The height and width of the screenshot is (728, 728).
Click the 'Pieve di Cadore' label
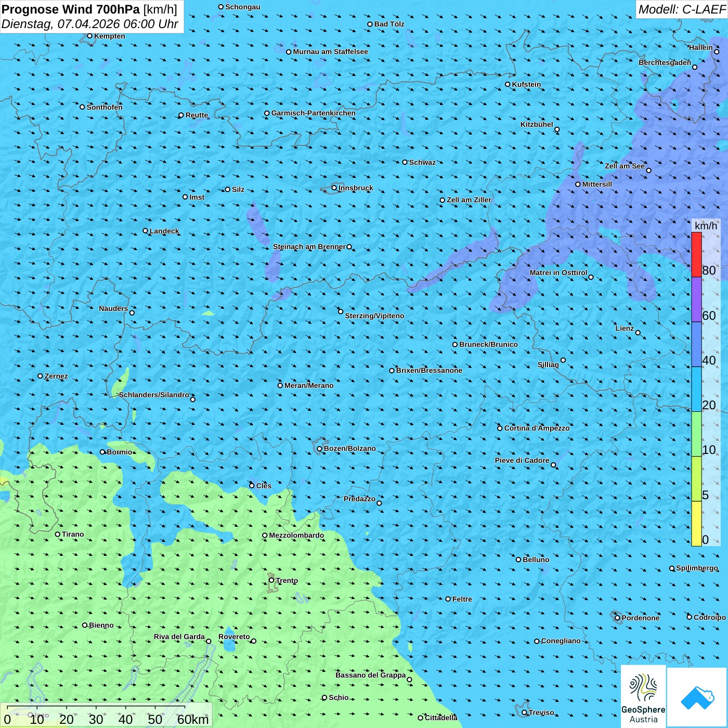pyautogui.click(x=522, y=460)
